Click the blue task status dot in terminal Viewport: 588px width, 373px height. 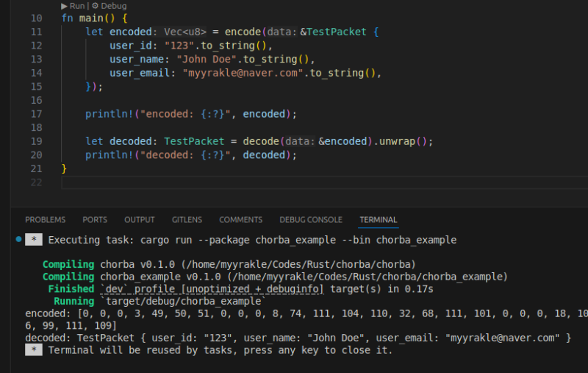tap(19, 239)
